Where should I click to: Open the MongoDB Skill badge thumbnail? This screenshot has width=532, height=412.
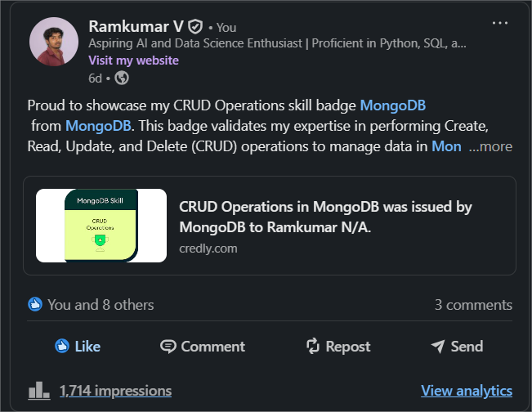click(x=101, y=226)
